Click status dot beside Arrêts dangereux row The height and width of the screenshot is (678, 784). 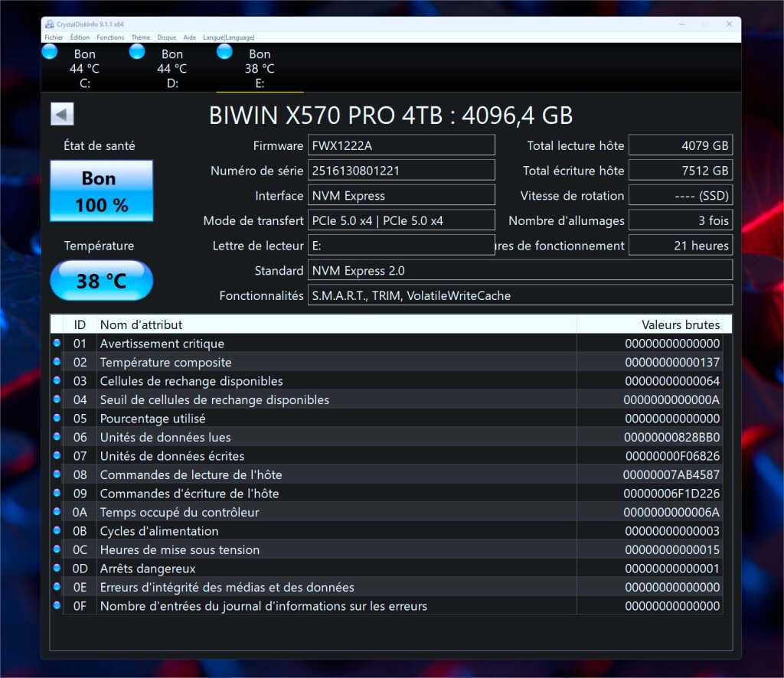pos(57,569)
